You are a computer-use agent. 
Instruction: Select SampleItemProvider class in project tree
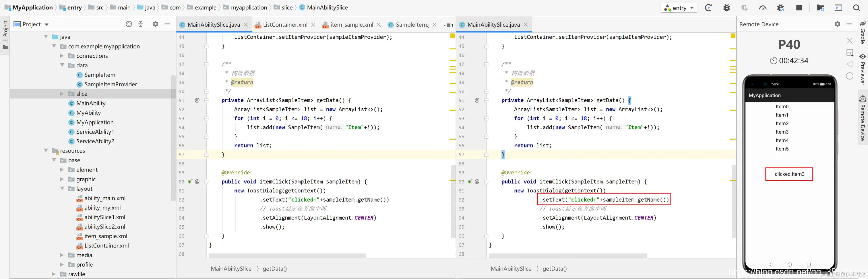(x=111, y=85)
